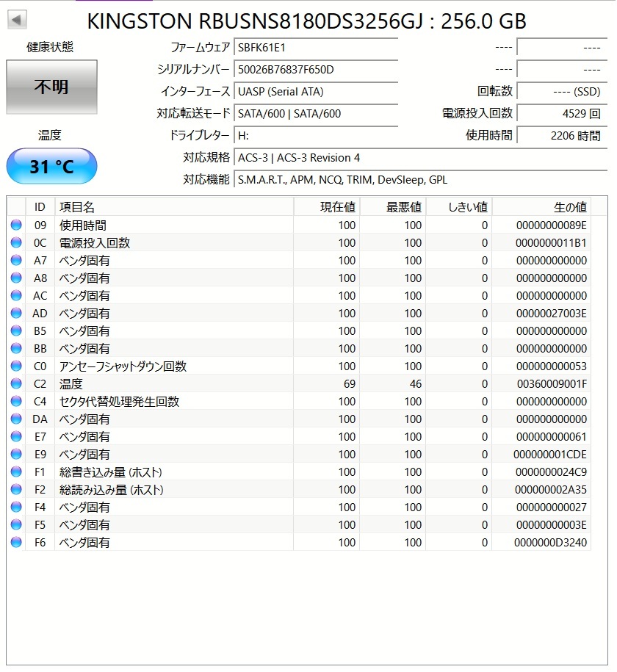Select the セクタ代替処理発生回数 row name
The width and height of the screenshot is (617, 672).
(x=119, y=401)
